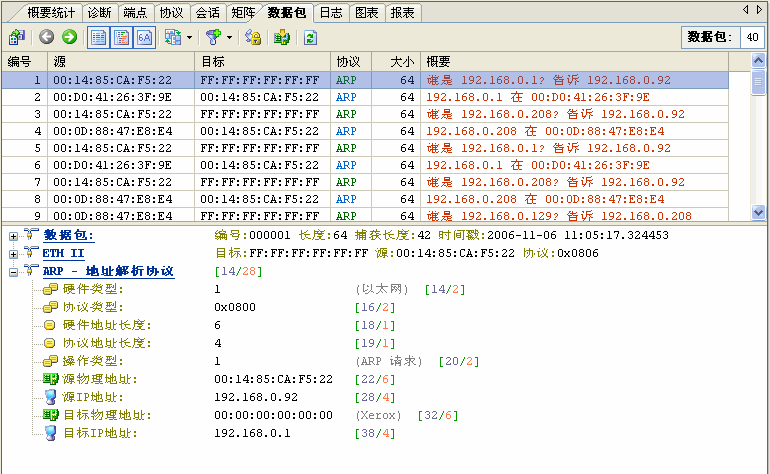
Task: Go forward with the green right arrow
Action: click(x=69, y=37)
